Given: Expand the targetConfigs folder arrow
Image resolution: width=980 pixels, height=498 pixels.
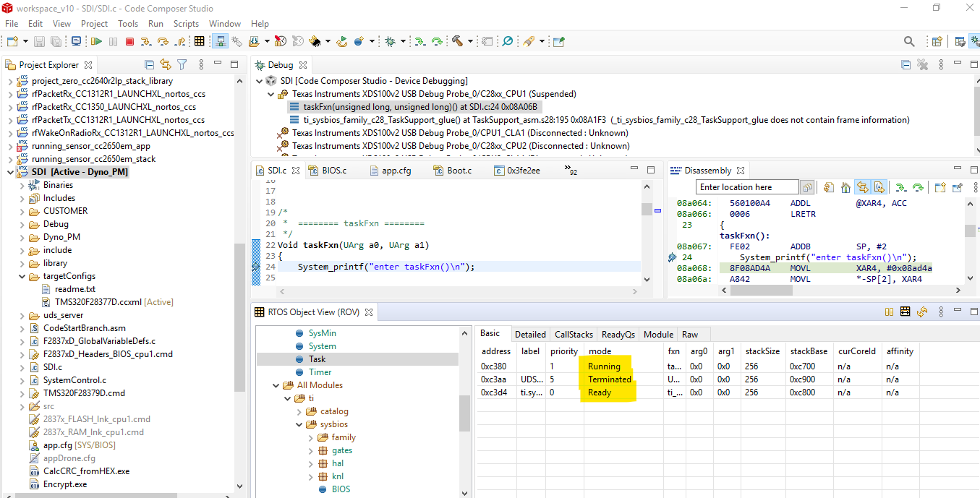Looking at the screenshot, I should 22,276.
